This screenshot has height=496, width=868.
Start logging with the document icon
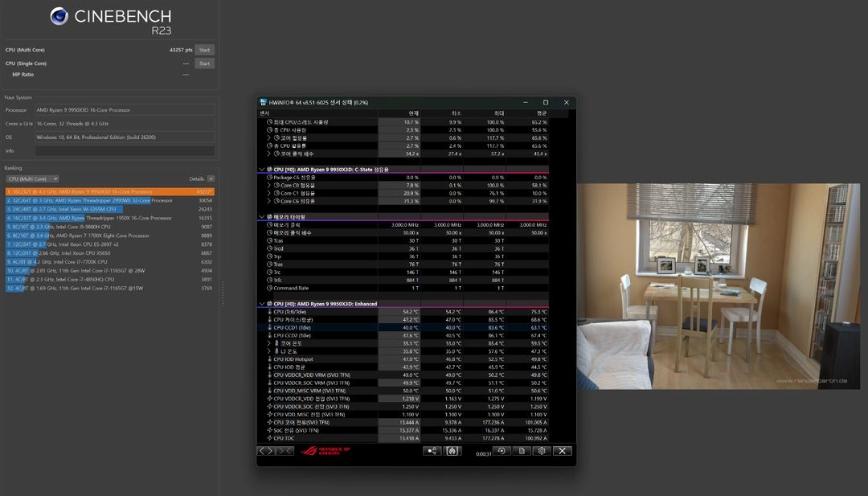click(522, 451)
